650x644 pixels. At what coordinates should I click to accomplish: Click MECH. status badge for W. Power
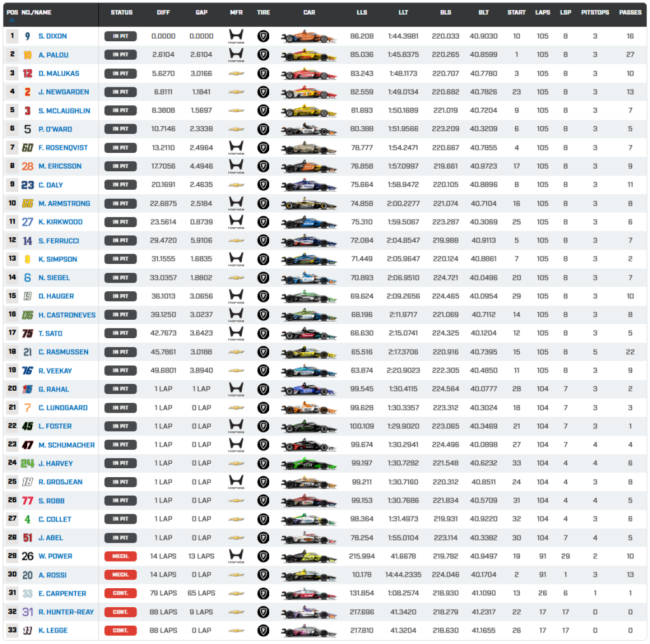(121, 556)
